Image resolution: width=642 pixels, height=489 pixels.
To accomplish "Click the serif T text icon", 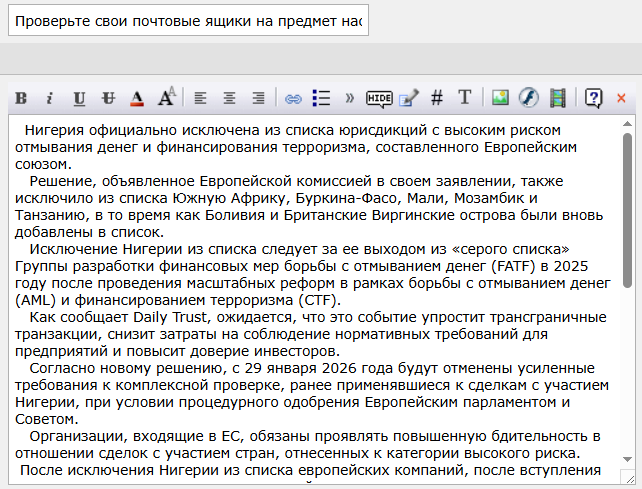I will point(465,97).
